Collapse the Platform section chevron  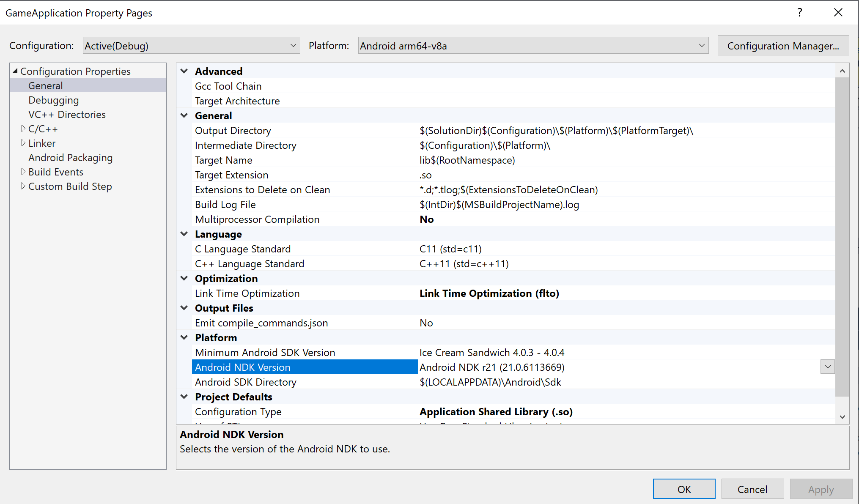[184, 337]
